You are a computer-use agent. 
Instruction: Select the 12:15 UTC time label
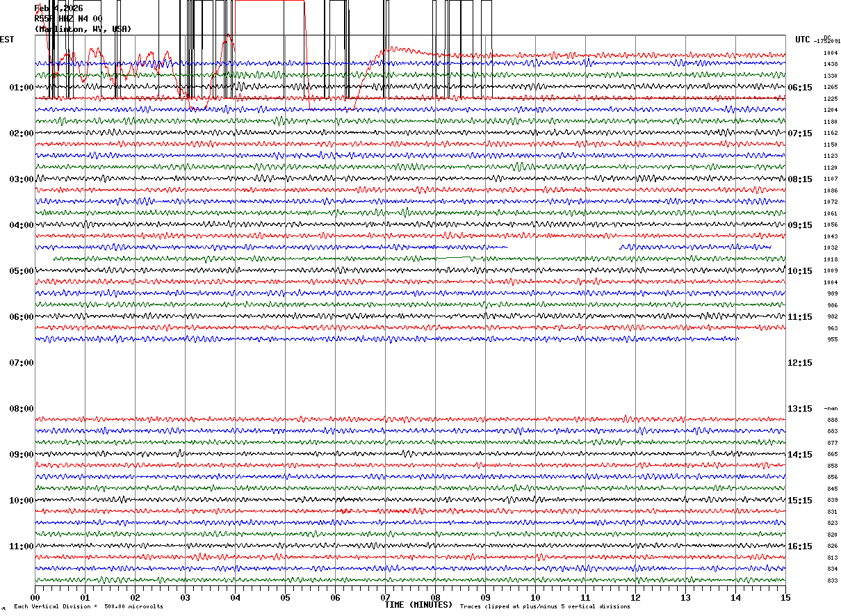click(799, 363)
